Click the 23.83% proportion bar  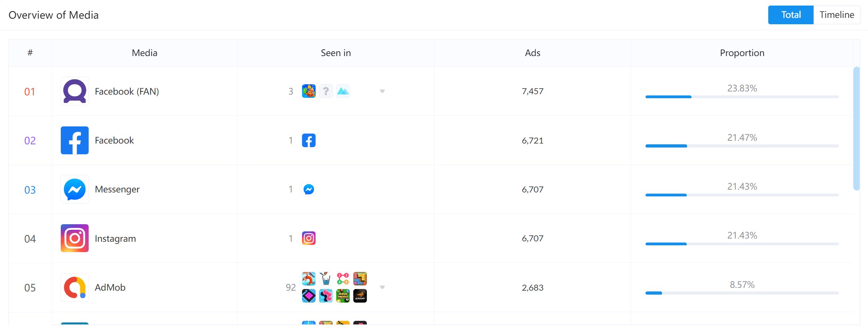click(x=742, y=97)
